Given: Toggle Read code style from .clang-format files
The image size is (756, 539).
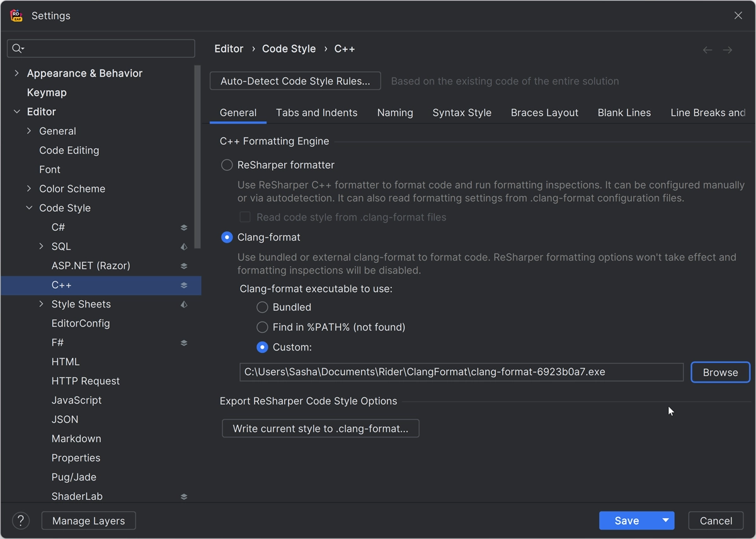Looking at the screenshot, I should click(x=245, y=217).
